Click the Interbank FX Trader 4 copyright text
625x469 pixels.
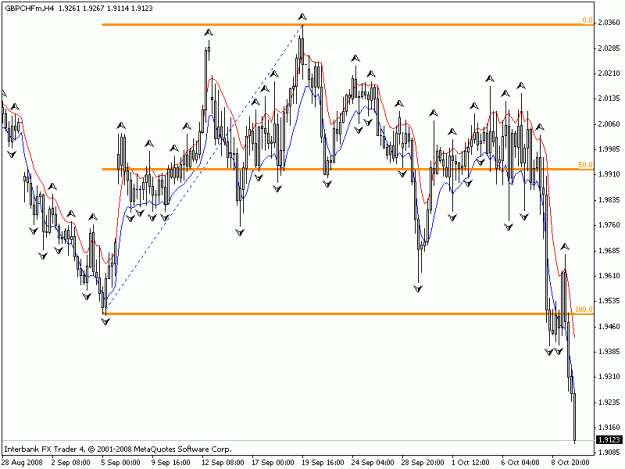(118, 449)
